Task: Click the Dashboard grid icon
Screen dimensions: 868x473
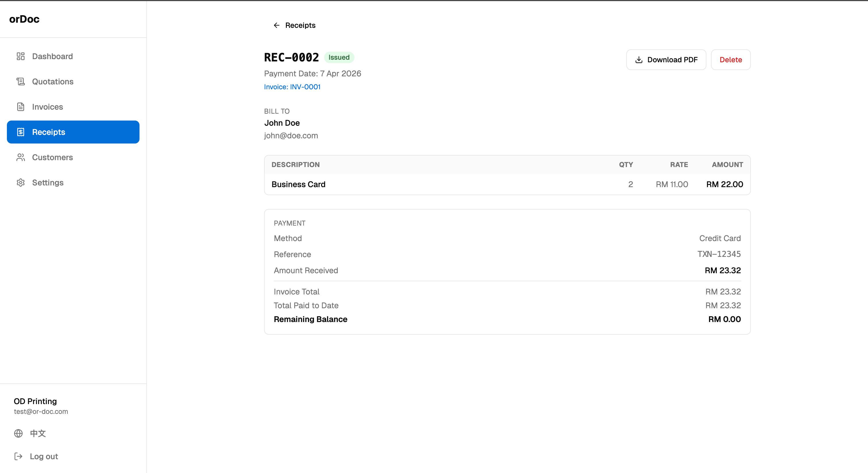Action: [x=21, y=56]
